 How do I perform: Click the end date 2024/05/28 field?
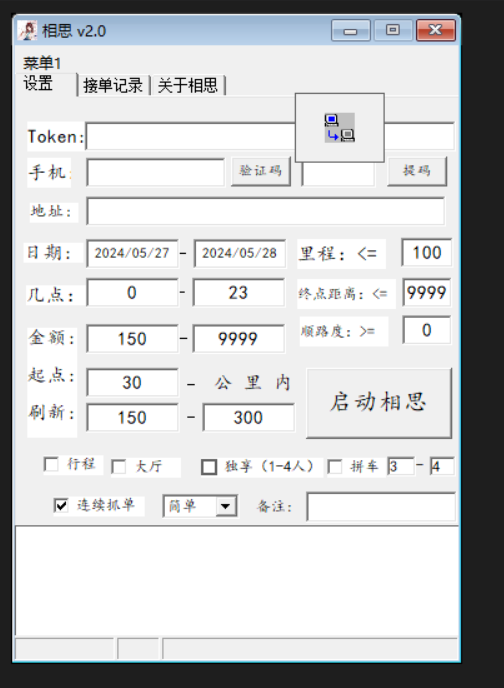239,253
